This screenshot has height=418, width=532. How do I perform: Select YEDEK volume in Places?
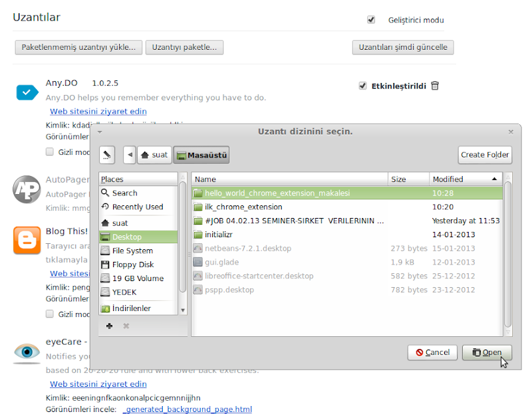pos(138,292)
